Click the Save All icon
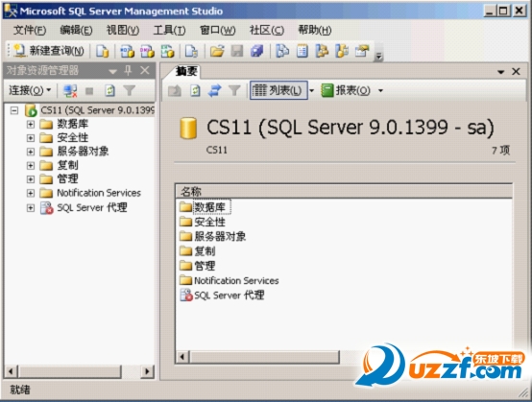 (256, 51)
